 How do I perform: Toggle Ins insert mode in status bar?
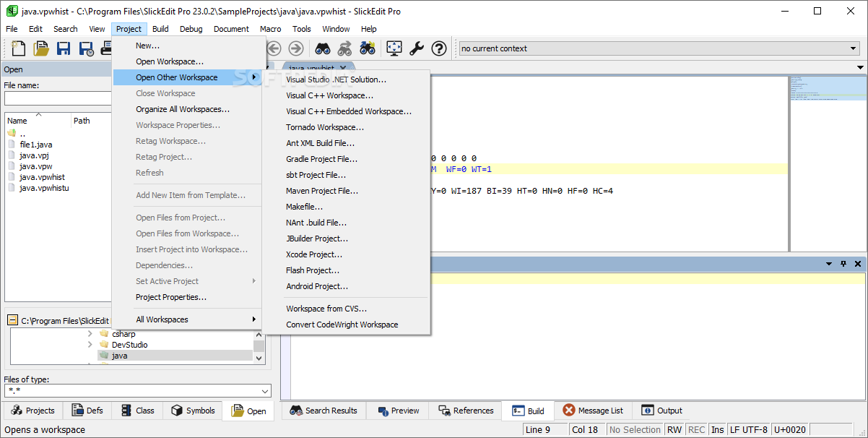click(717, 429)
